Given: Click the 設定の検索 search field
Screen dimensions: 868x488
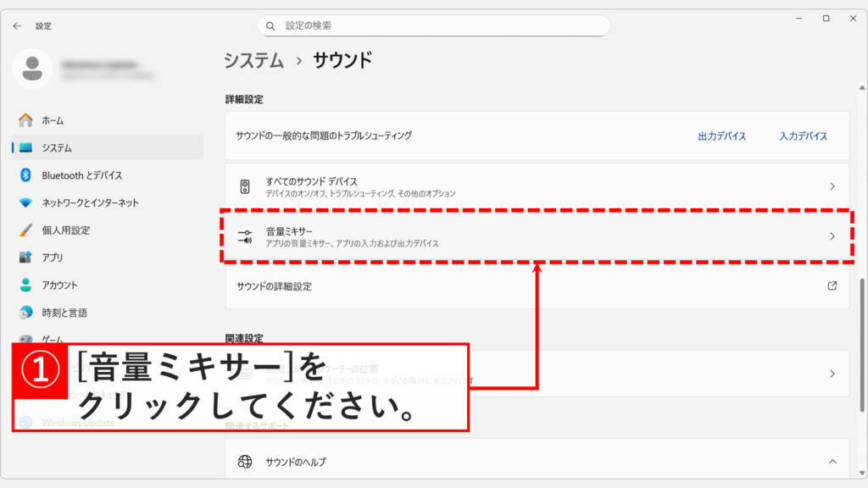Looking at the screenshot, I should (434, 25).
